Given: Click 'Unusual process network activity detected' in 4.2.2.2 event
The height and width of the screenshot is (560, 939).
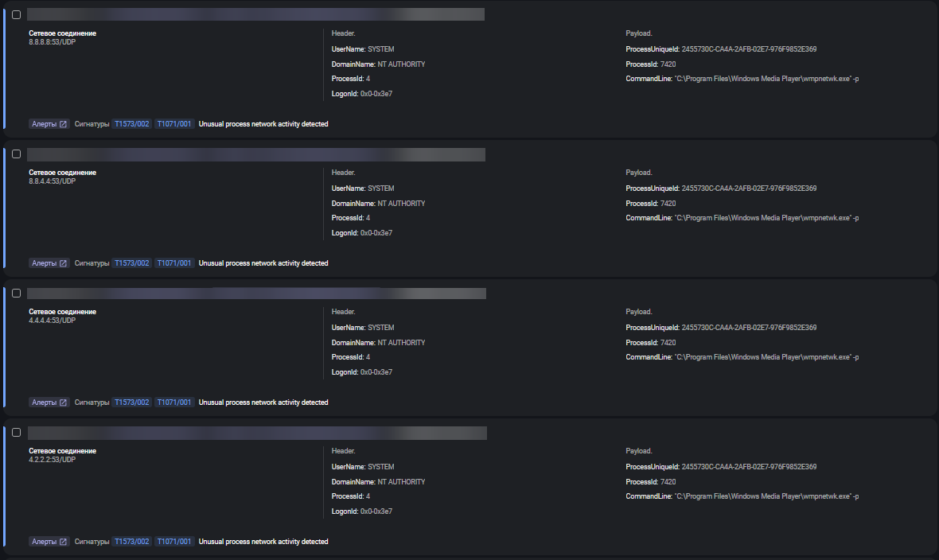Looking at the screenshot, I should click(x=263, y=542).
